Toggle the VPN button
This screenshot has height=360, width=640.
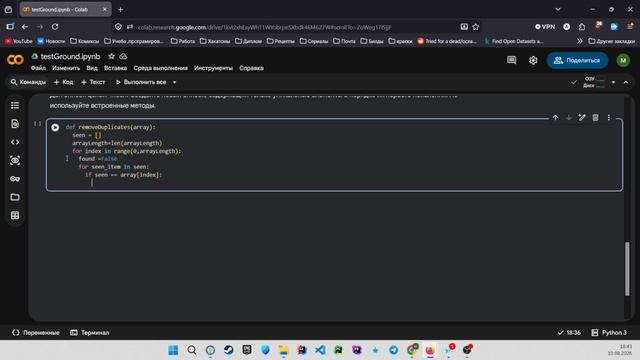pos(545,27)
